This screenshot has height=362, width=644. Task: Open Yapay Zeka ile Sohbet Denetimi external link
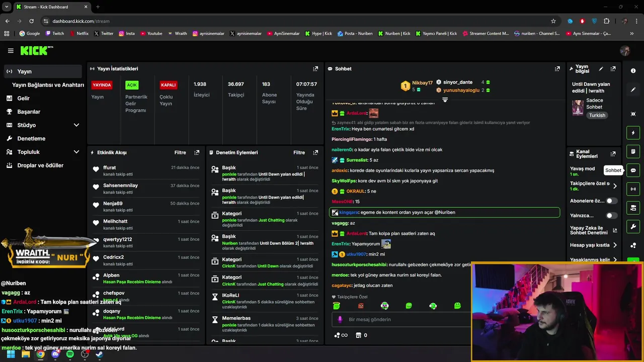pos(615,231)
